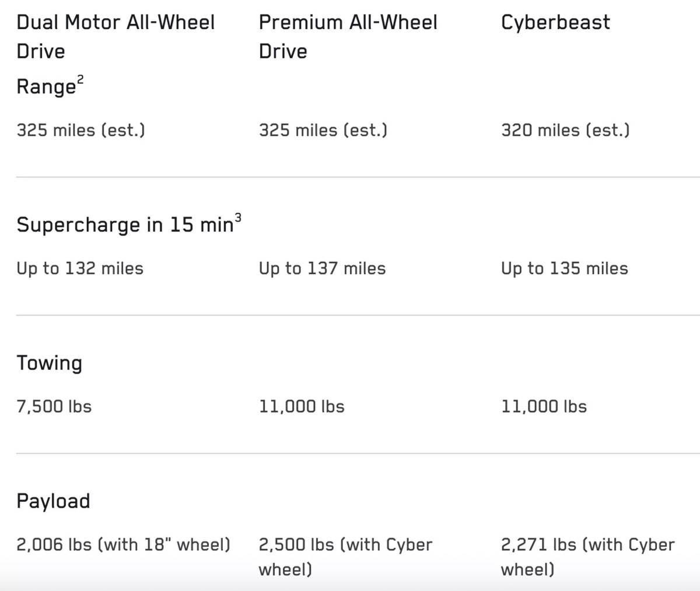Click the Up to 135 miles value
The image size is (700, 591).
coord(564,268)
